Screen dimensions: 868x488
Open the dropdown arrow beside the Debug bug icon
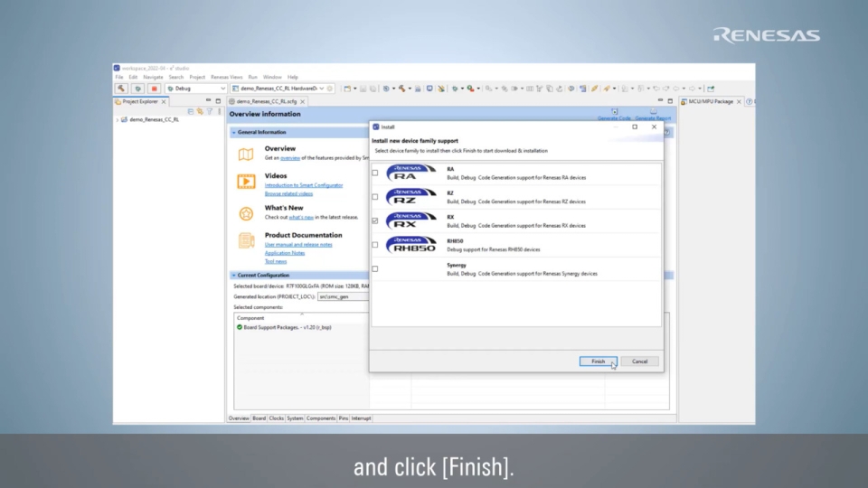coord(462,89)
